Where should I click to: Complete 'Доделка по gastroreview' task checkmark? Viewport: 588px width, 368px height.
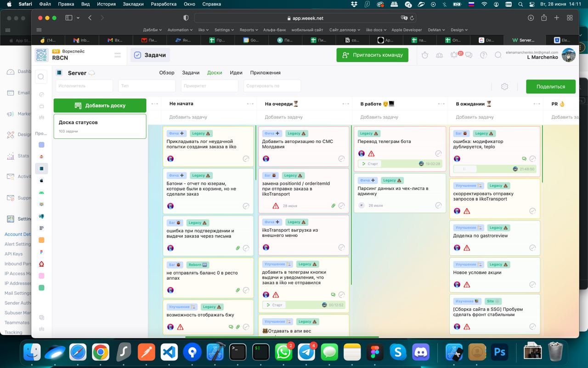click(532, 248)
